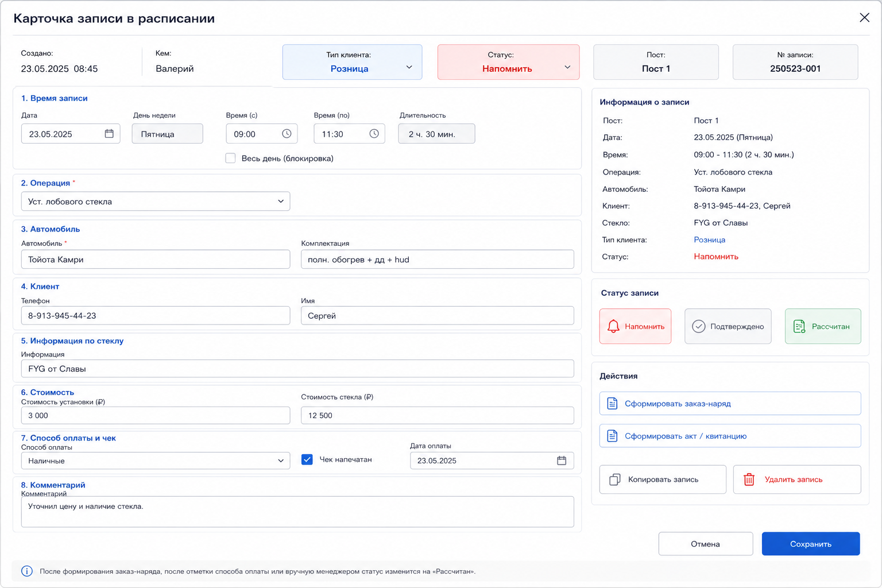Expand the Операция dropdown list

pyautogui.click(x=156, y=202)
